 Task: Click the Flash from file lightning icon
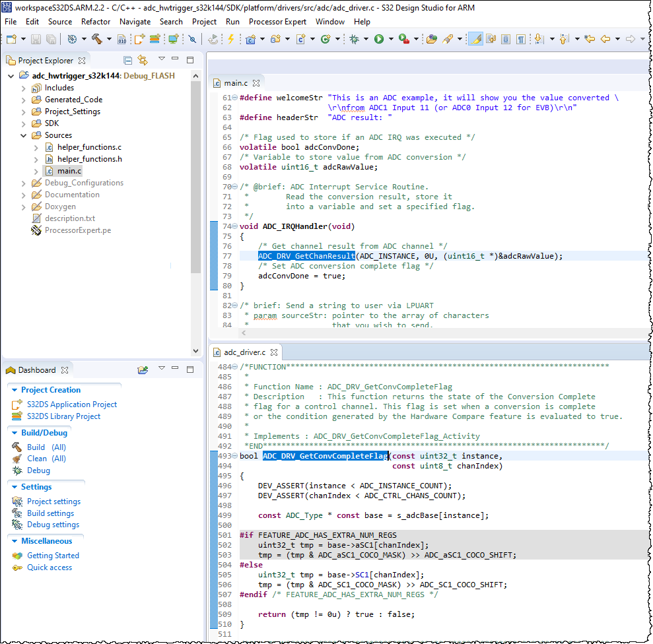[x=230, y=40]
